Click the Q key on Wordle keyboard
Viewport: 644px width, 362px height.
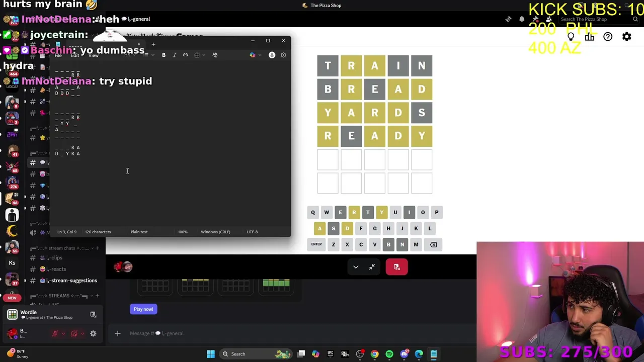pos(313,212)
